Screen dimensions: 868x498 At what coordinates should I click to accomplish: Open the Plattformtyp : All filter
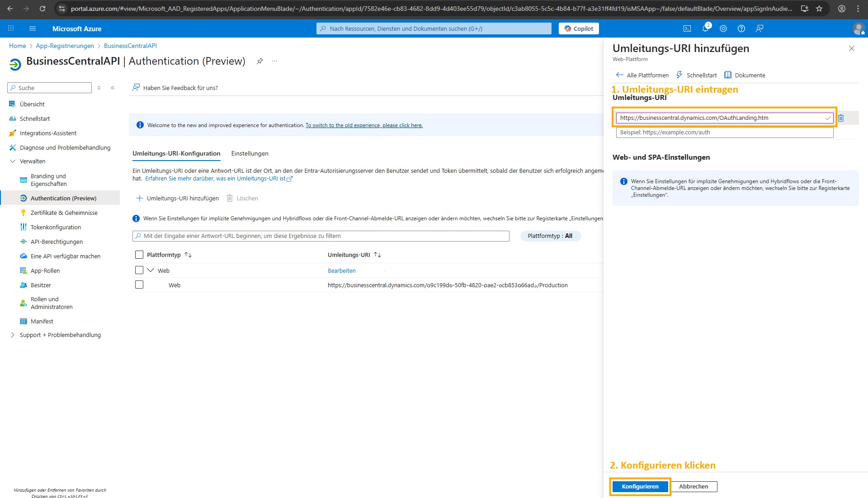click(550, 236)
